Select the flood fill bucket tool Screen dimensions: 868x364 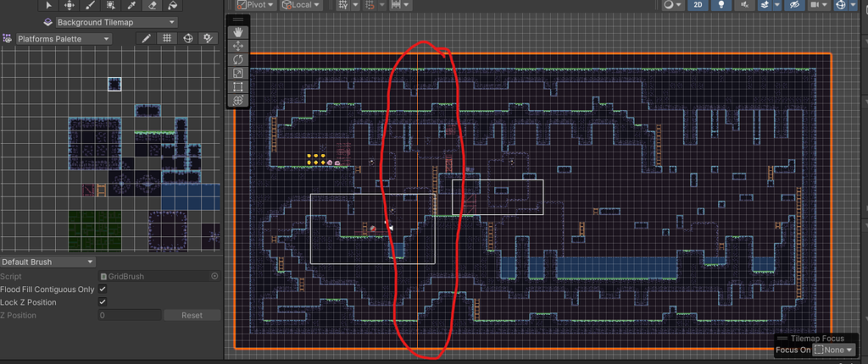[172, 5]
